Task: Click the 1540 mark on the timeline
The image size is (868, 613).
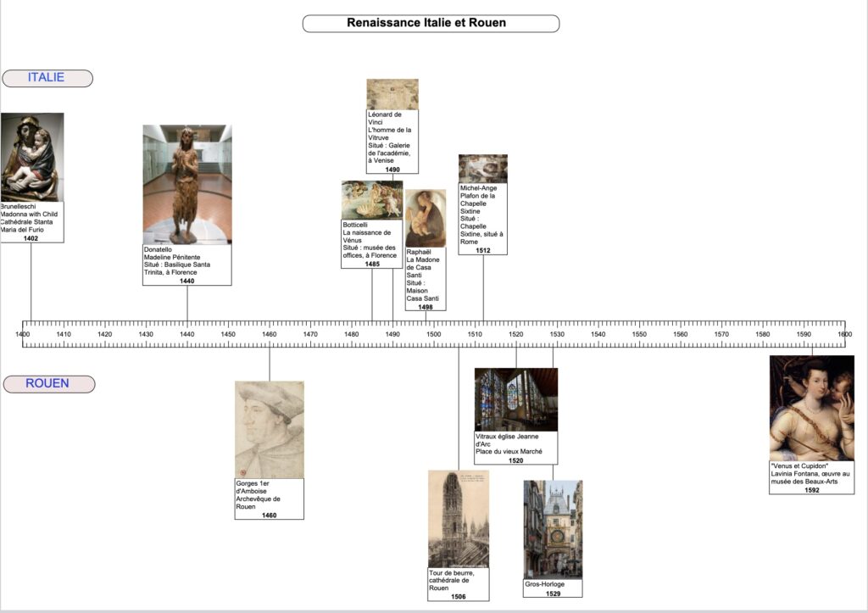Action: 598,334
